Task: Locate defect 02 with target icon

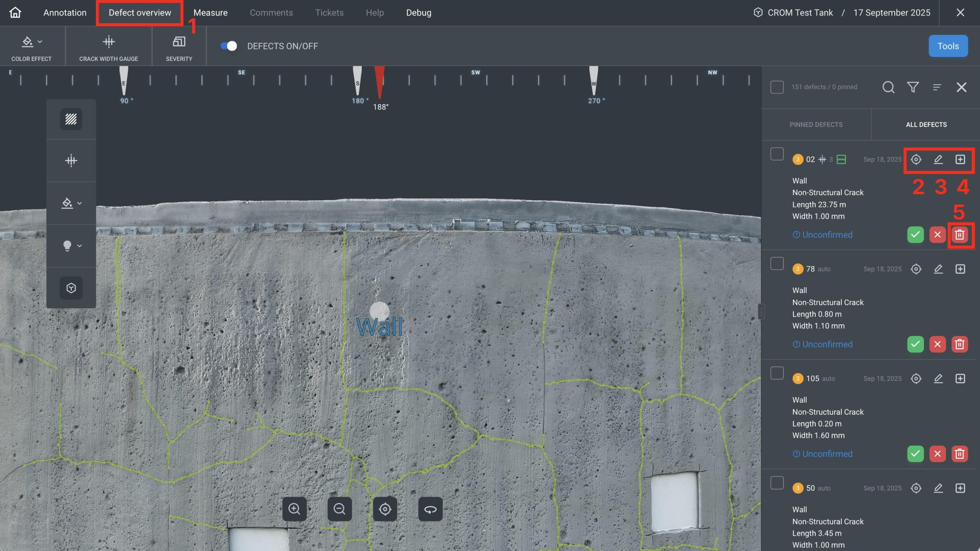Action: 916,159
